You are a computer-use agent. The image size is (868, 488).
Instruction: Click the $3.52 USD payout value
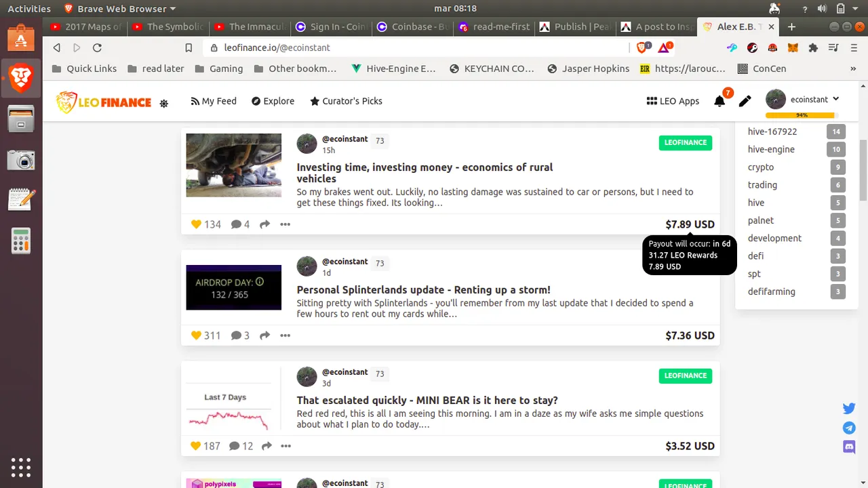pyautogui.click(x=690, y=446)
